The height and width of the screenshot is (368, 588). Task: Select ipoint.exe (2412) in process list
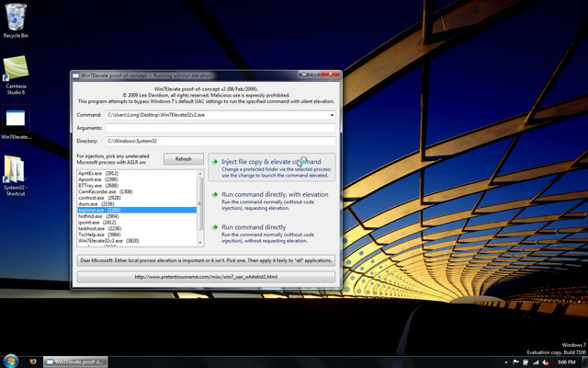137,223
